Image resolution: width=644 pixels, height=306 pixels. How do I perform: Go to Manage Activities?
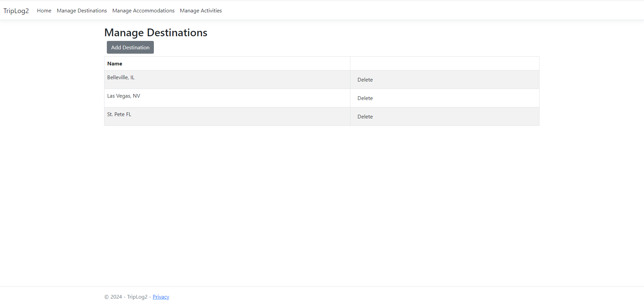click(201, 10)
